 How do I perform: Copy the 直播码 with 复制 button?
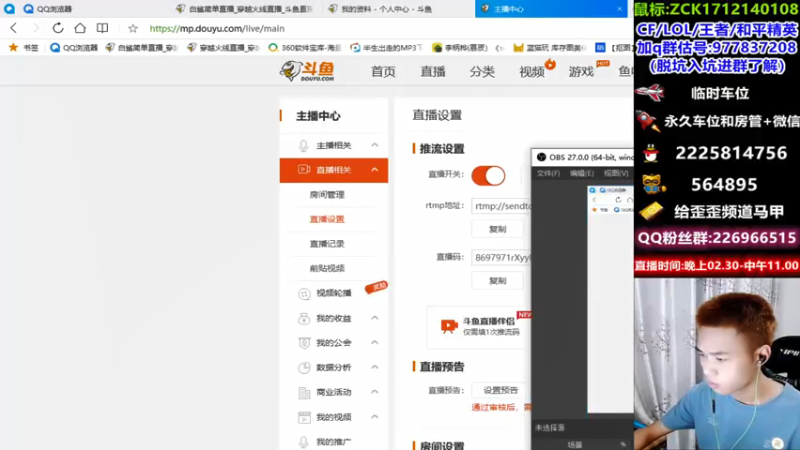pyautogui.click(x=497, y=281)
